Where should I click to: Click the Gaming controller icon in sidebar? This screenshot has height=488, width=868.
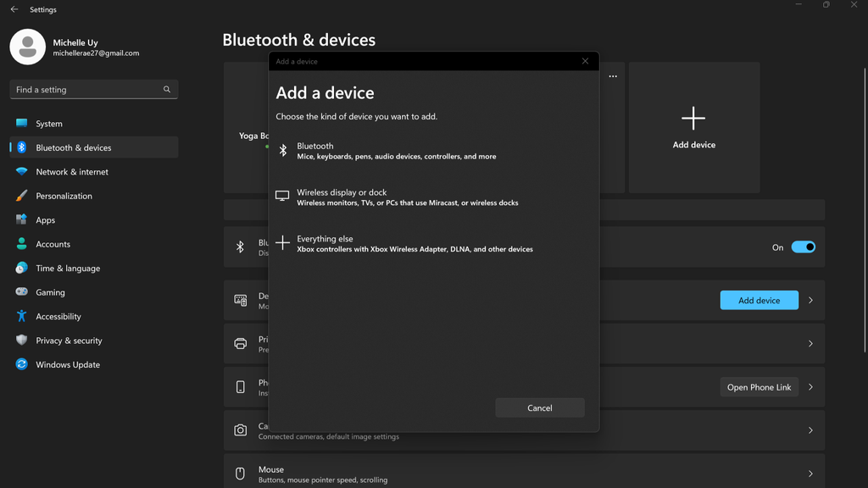tap(21, 292)
